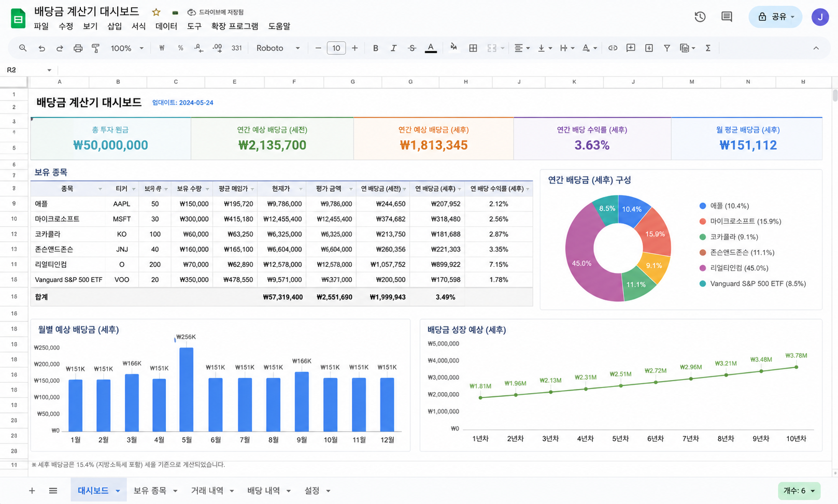Click the merge cells icon
Image resolution: width=838 pixels, height=504 pixels.
[492, 48]
